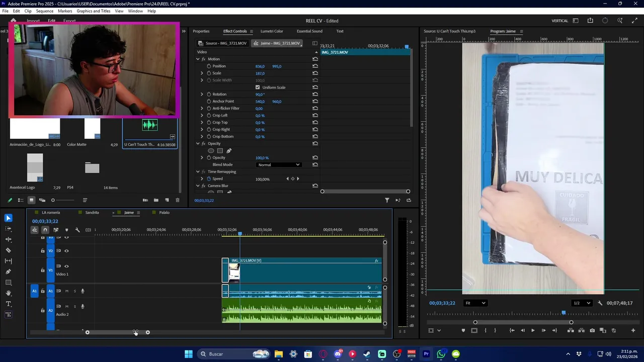Click the Export workspace button
The height and width of the screenshot is (362, 644).
(69, 21)
